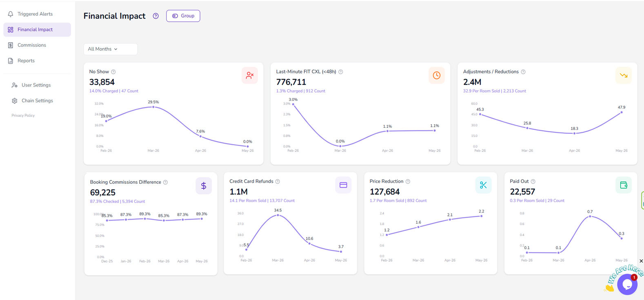
Task: Click the 0.7 peak on Paid Out chart
Action: pyautogui.click(x=590, y=216)
